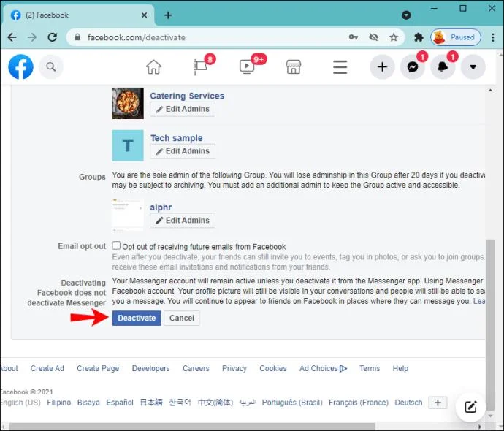504x431 pixels.
Task: Edit Admins for Catering Services
Action: [x=183, y=109]
